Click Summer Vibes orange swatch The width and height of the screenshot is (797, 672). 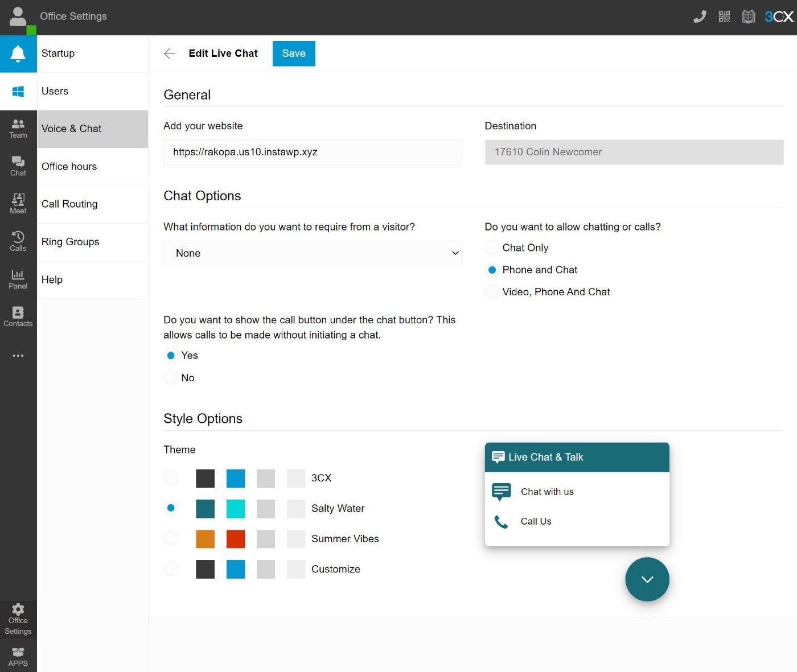206,539
